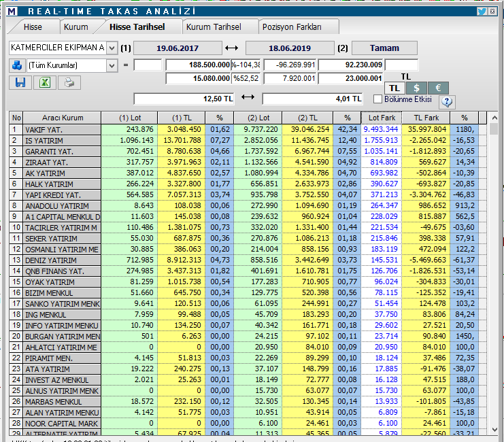The height and width of the screenshot is (442, 504).
Task: Expand the (Tüm Kurumlar) dropdown
Action: tap(112, 65)
